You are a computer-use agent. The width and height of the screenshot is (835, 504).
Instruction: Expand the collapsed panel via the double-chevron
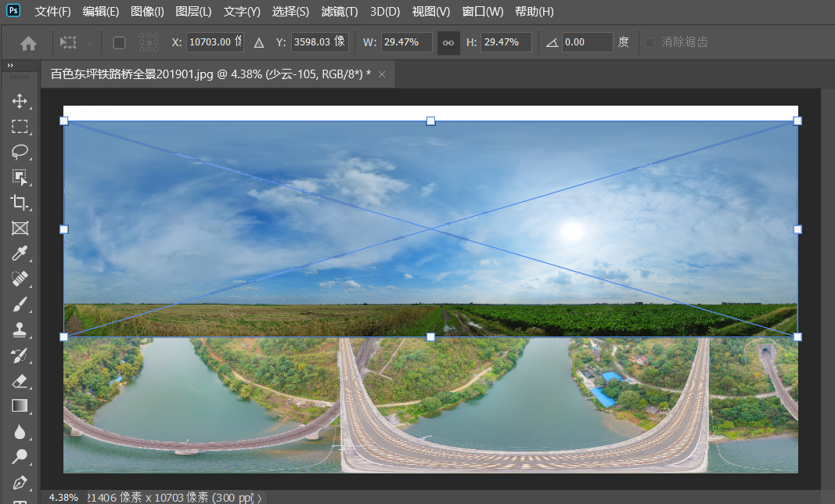tap(9, 66)
